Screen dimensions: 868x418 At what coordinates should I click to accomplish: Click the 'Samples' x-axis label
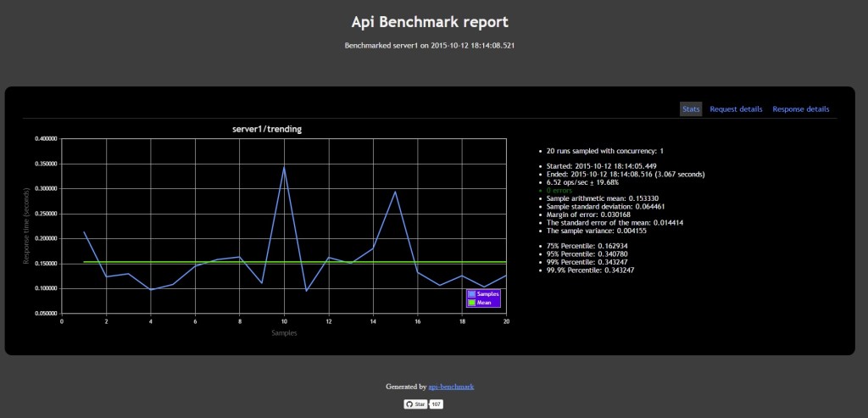(x=284, y=333)
